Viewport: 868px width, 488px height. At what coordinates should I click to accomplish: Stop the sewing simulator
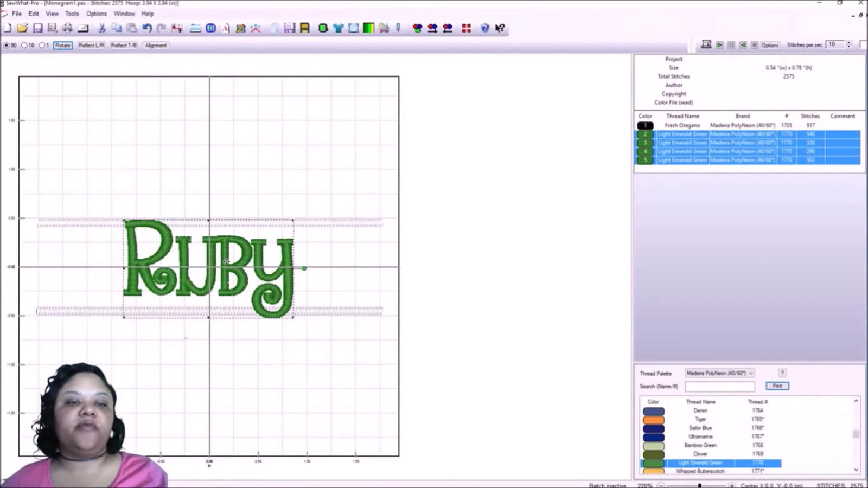point(754,45)
